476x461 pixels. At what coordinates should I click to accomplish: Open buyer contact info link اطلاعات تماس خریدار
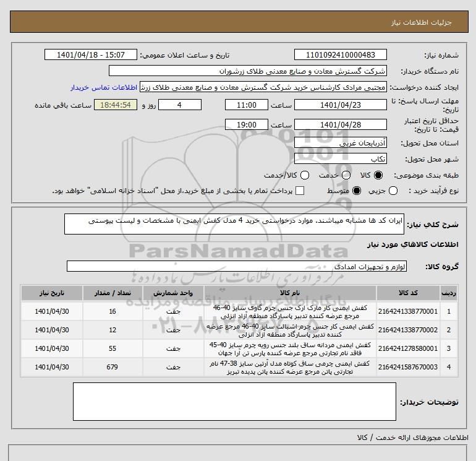click(104, 87)
